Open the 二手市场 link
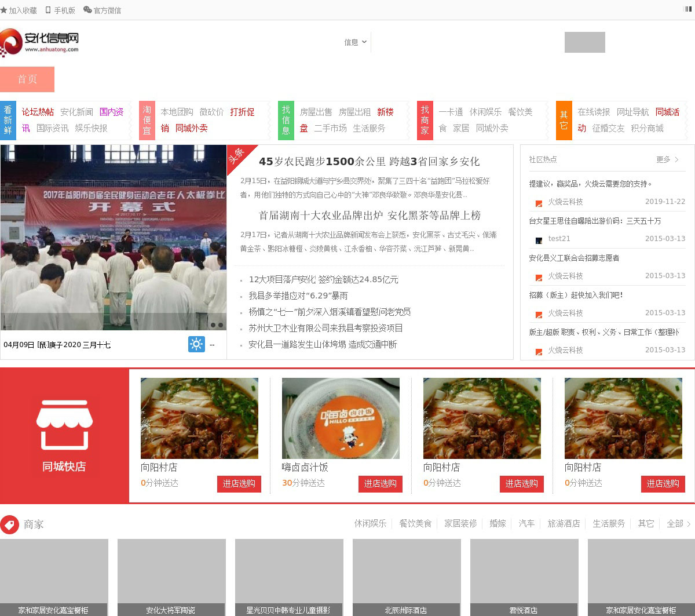This screenshot has height=616, width=695. tap(330, 128)
